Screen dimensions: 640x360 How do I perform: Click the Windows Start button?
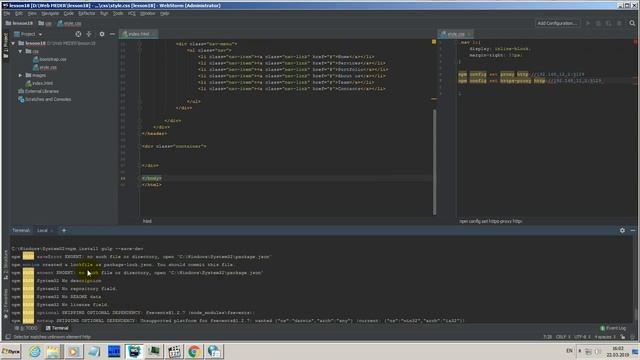11,351
